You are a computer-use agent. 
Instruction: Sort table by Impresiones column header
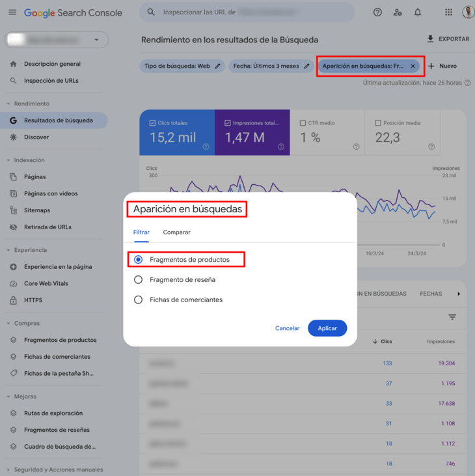441,341
